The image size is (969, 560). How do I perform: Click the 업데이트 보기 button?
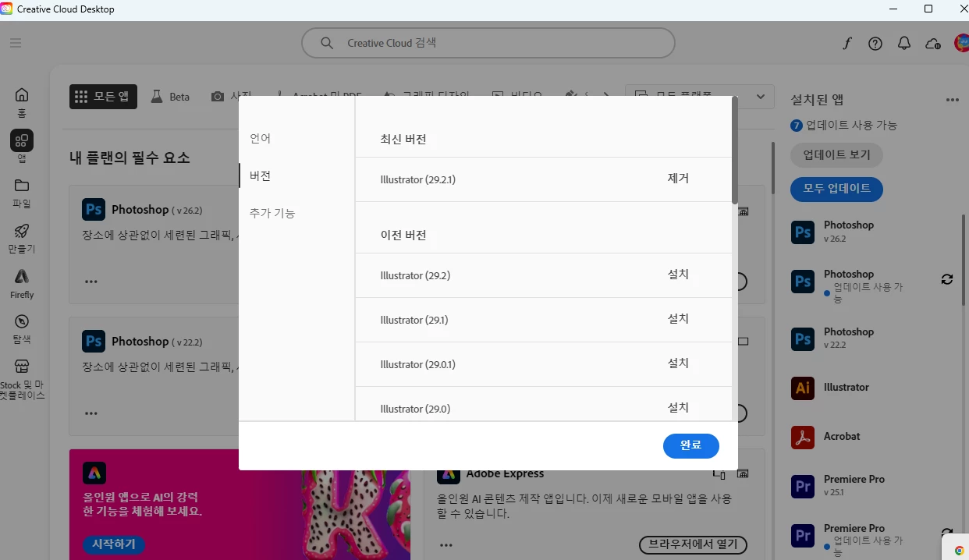pos(836,154)
